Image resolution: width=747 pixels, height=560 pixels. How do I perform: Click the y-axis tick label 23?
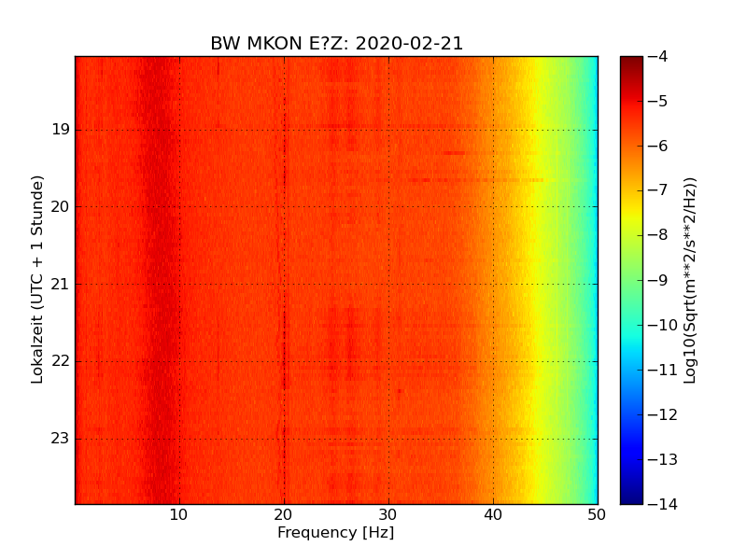pos(61,439)
